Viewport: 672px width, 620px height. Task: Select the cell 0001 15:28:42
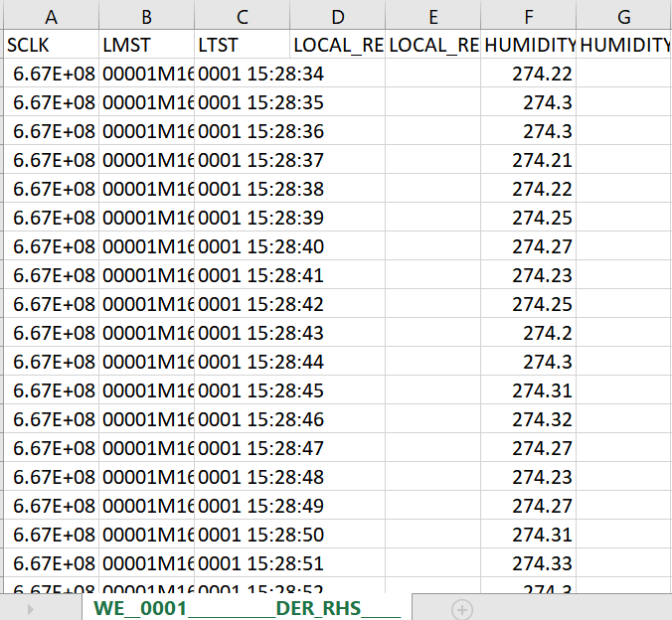click(x=243, y=304)
